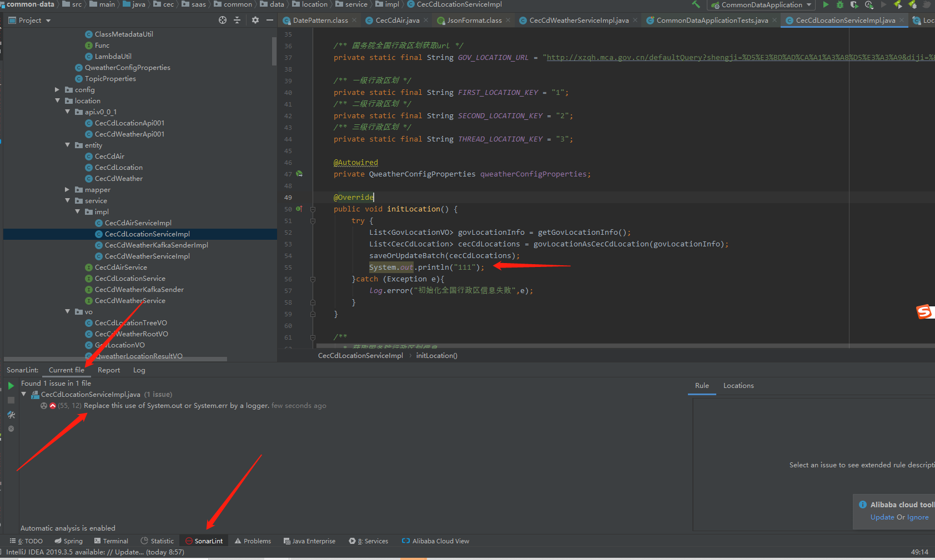Screen dimensions: 935x560
Task: Open the Project view dropdown
Action: tap(30, 20)
